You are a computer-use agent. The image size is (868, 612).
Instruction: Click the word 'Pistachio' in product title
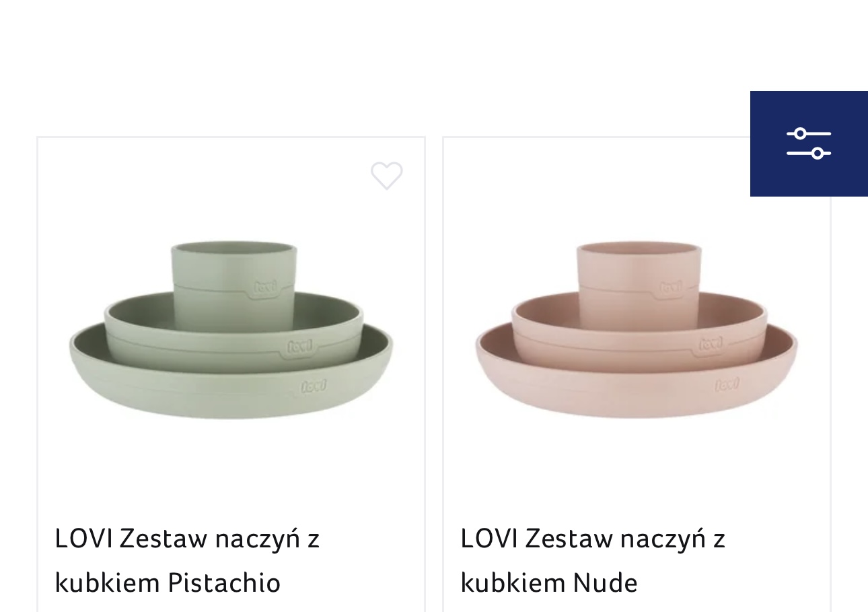coord(224,582)
